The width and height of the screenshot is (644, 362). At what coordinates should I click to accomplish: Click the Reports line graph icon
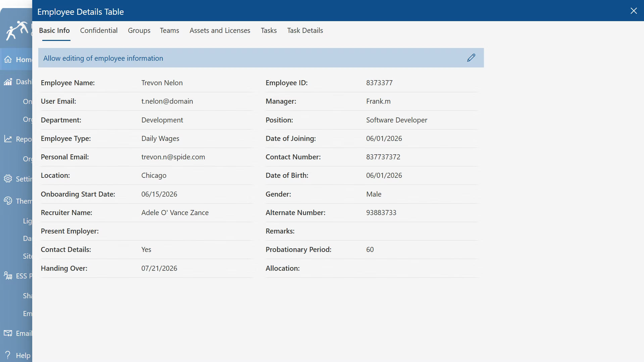pyautogui.click(x=8, y=139)
